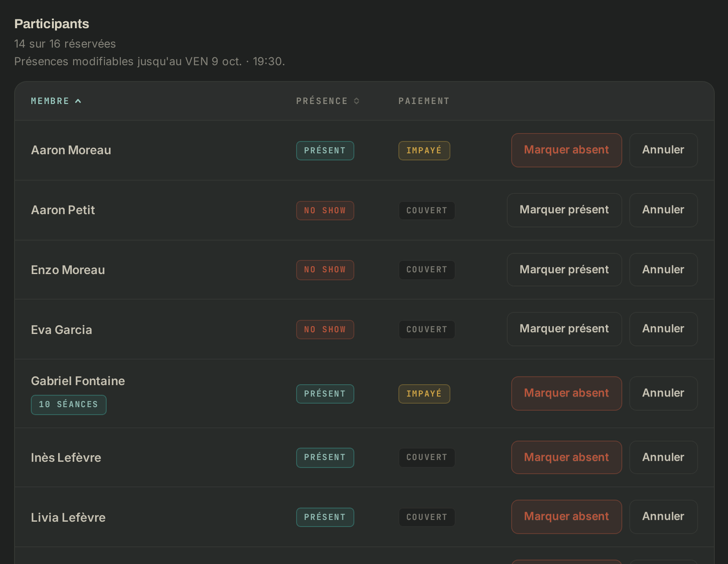The width and height of the screenshot is (728, 564).
Task: Mark Gabriel Fontaine as absent
Action: (566, 393)
